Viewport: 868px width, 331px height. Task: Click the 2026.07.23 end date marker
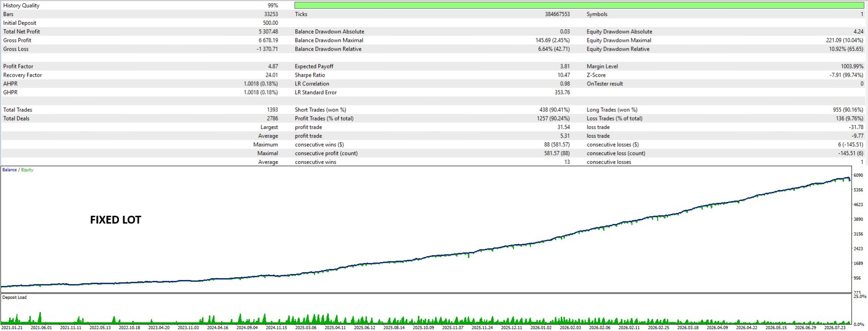[x=835, y=327]
